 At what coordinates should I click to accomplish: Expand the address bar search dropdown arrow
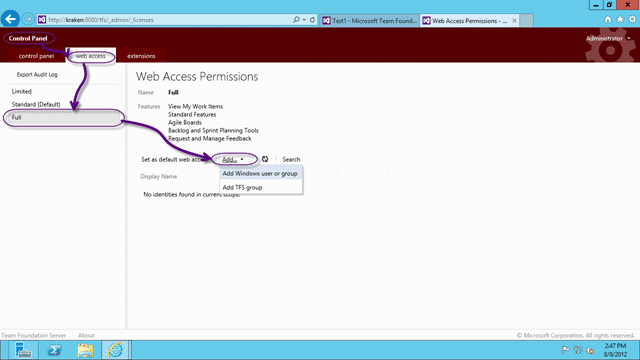tap(304, 20)
